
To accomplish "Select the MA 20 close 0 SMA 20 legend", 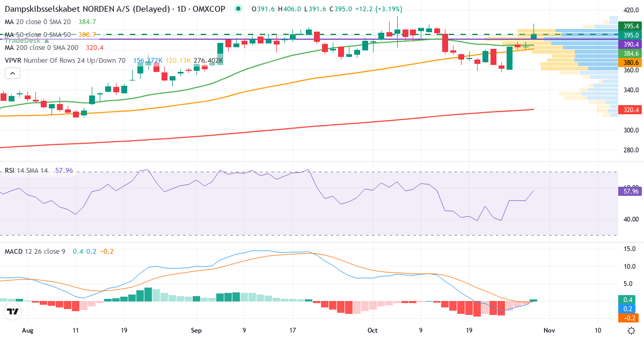I will 38,22.
